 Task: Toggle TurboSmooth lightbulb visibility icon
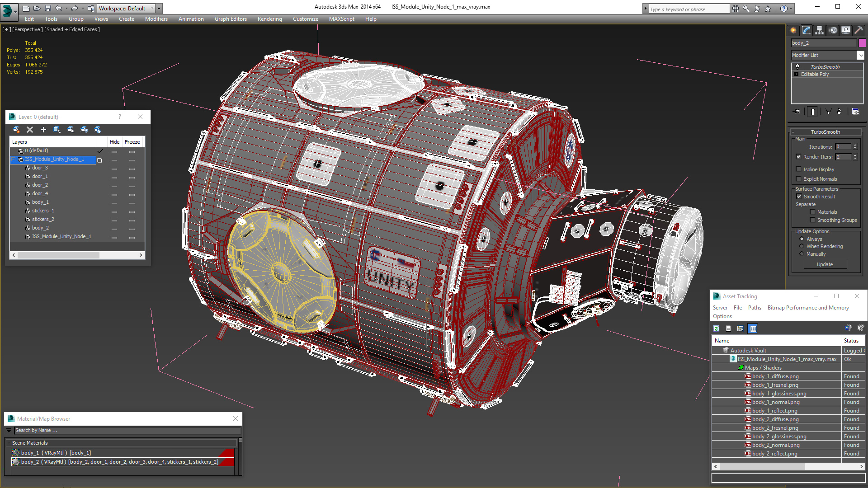[797, 66]
